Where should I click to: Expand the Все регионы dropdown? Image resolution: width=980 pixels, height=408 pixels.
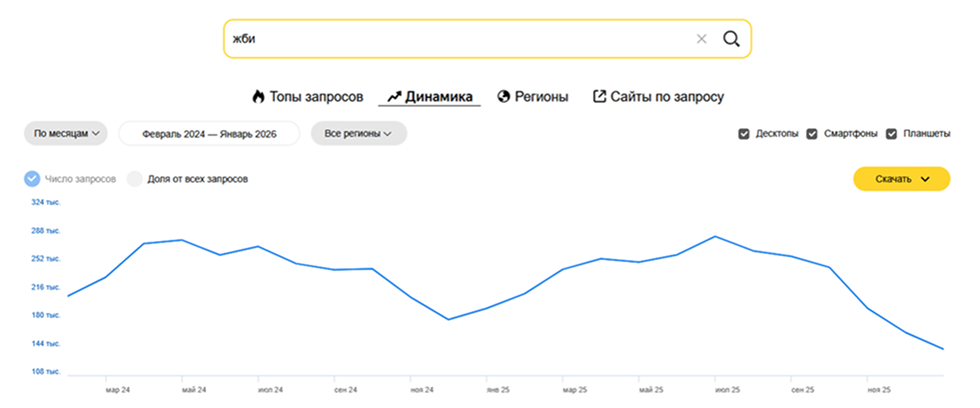(x=359, y=133)
